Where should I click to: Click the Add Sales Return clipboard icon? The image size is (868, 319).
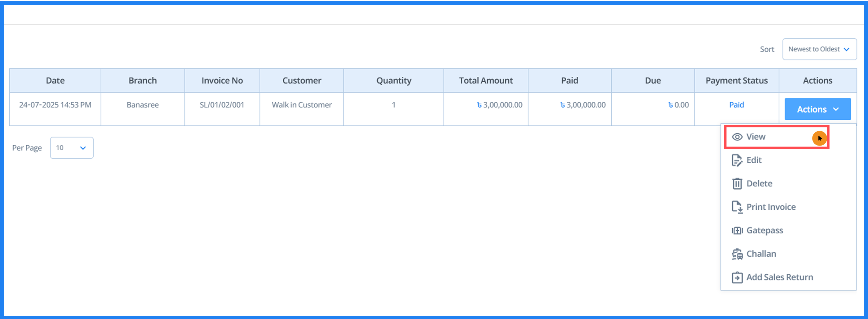(x=737, y=277)
